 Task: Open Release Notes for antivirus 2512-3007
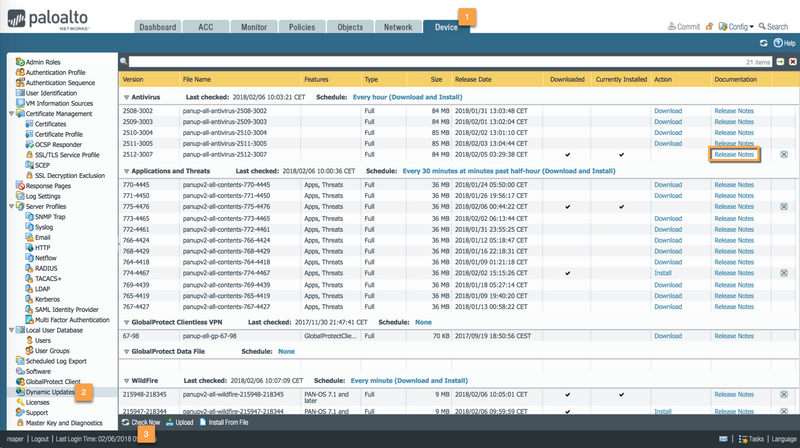tap(734, 155)
